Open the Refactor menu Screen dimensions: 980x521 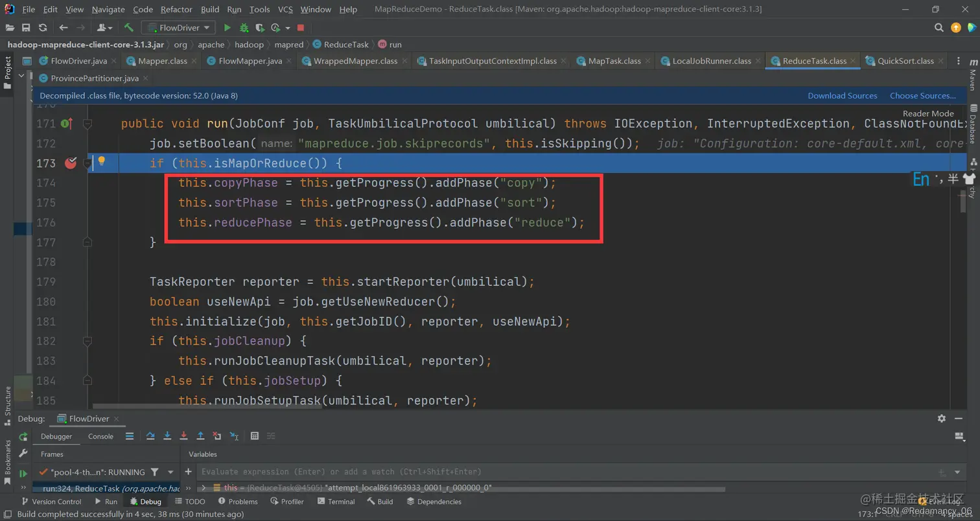(177, 9)
